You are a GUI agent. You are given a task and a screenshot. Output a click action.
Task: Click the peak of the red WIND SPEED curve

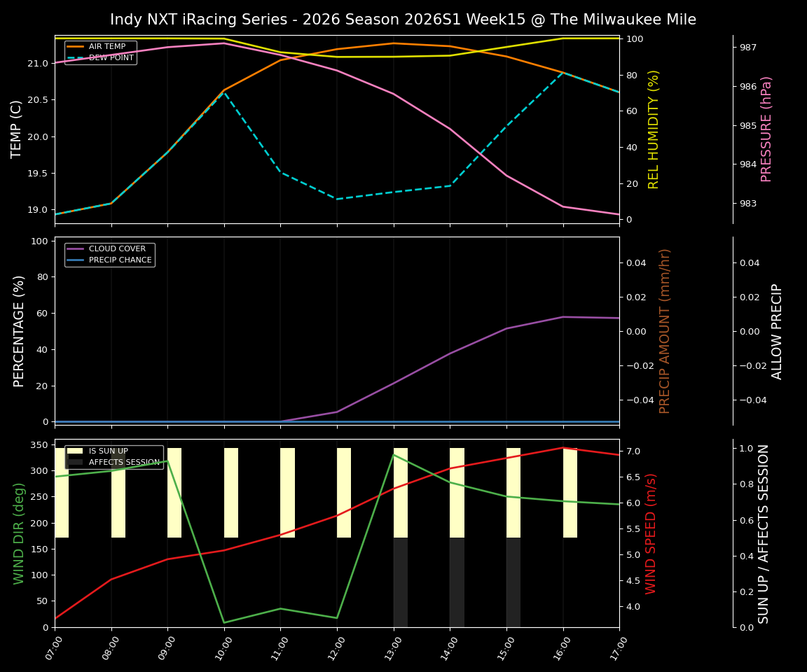click(564, 447)
